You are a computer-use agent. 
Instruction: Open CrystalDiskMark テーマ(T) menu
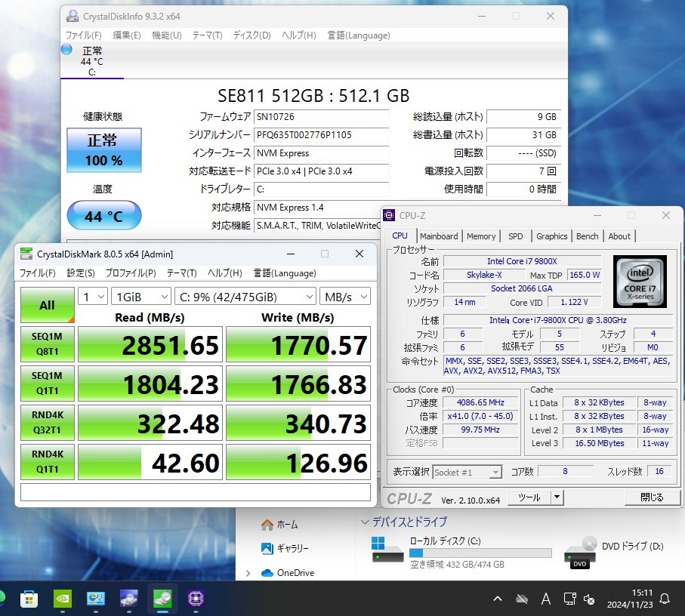click(182, 273)
